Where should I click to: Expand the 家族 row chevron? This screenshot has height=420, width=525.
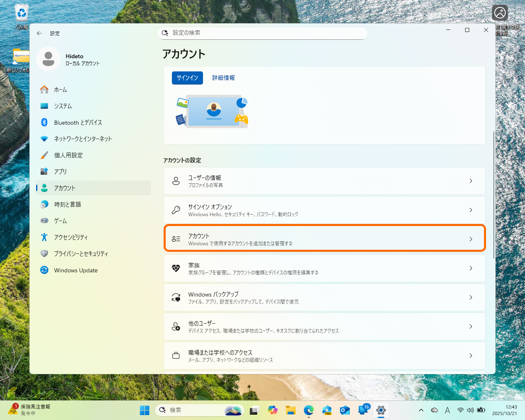(x=471, y=268)
